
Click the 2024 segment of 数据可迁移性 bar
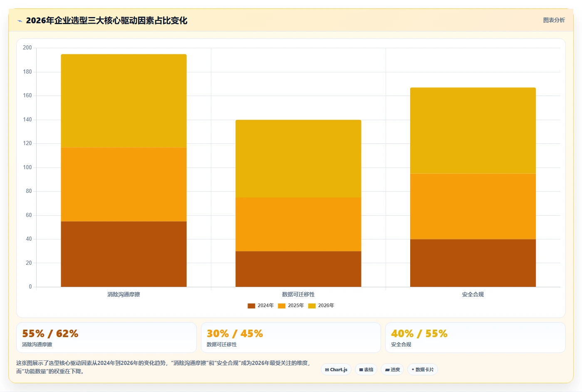[x=298, y=269]
